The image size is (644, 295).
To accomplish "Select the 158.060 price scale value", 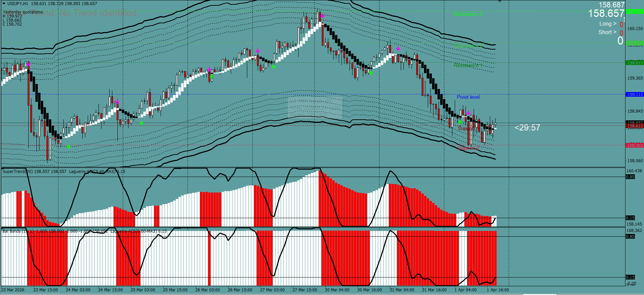I will point(635,161).
